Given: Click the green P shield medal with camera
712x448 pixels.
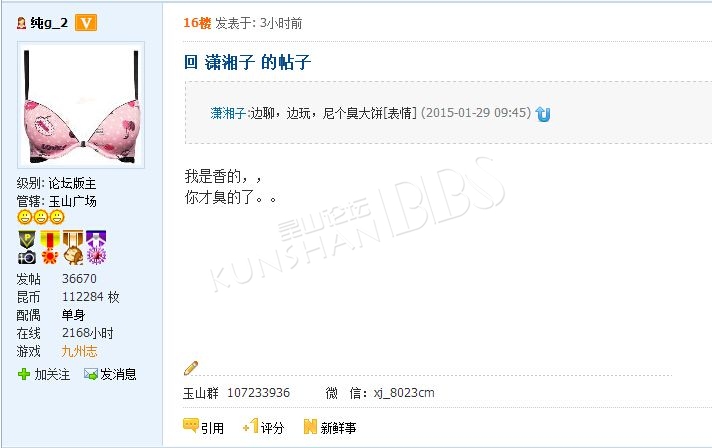Looking at the screenshot, I should point(27,247).
